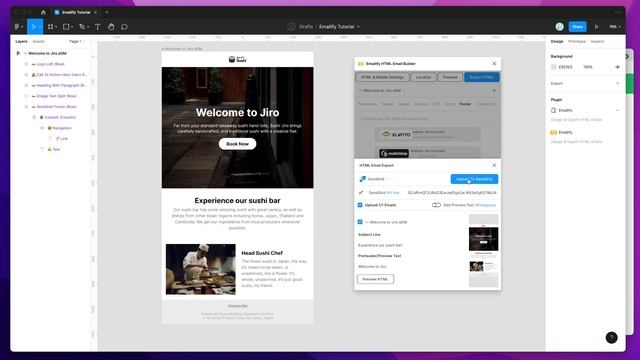Switch to the Design tab
Viewport: 640px width, 360px height.
pyautogui.click(x=557, y=42)
